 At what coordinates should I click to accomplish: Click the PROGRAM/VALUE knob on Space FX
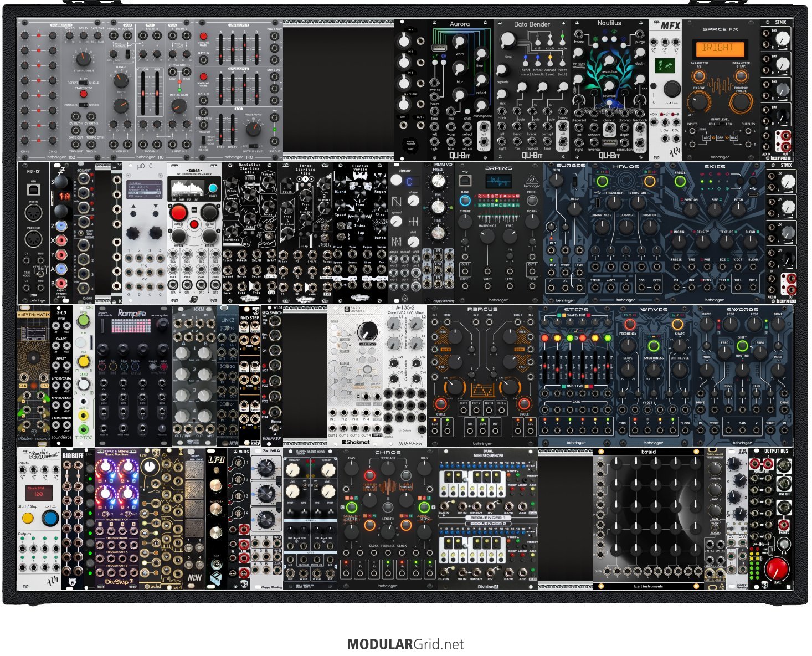click(741, 102)
